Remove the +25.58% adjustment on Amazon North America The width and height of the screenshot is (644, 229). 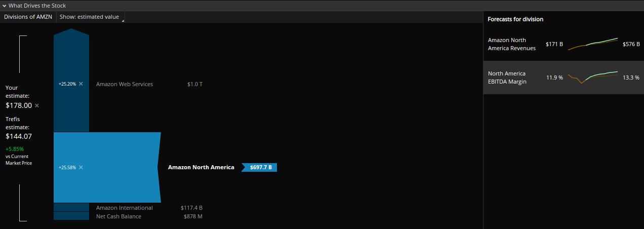(x=81, y=167)
